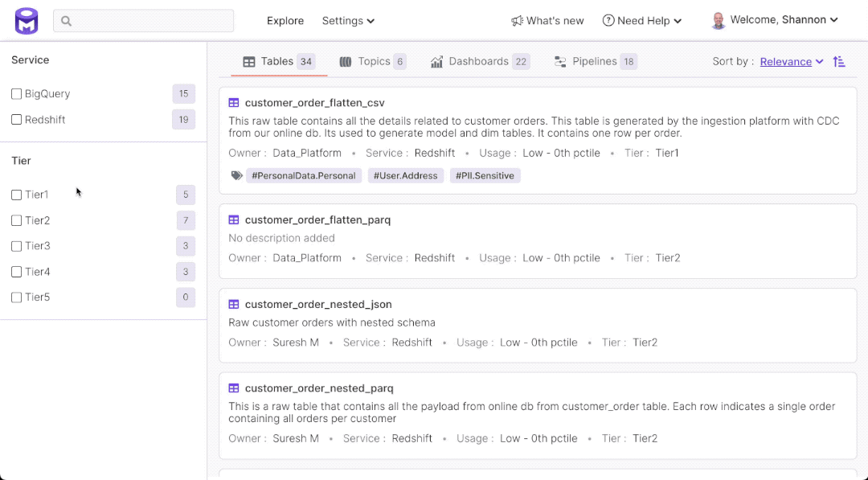Viewport: 868px width, 480px height.
Task: Enable the BigQuery service filter
Action: coord(17,94)
